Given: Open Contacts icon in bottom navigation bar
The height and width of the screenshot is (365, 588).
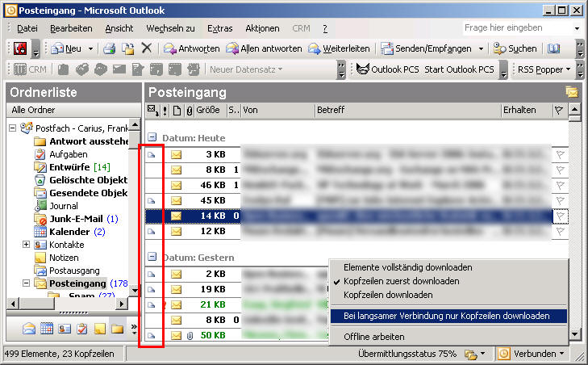Looking at the screenshot, I should 65,329.
